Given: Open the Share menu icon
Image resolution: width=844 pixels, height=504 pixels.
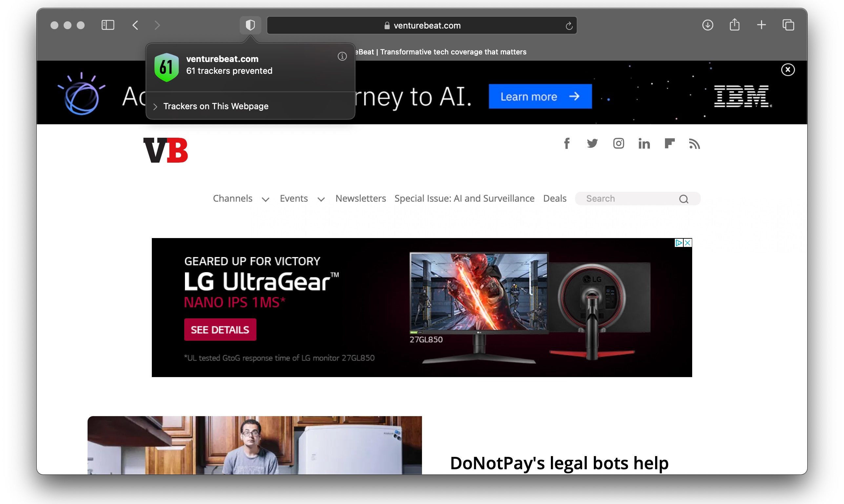Looking at the screenshot, I should tap(734, 25).
